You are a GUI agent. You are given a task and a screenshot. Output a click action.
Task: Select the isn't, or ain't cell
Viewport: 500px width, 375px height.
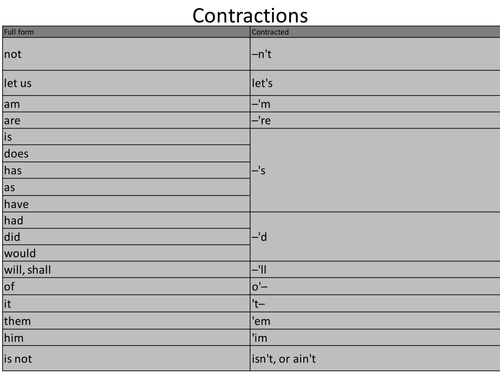coord(375,359)
